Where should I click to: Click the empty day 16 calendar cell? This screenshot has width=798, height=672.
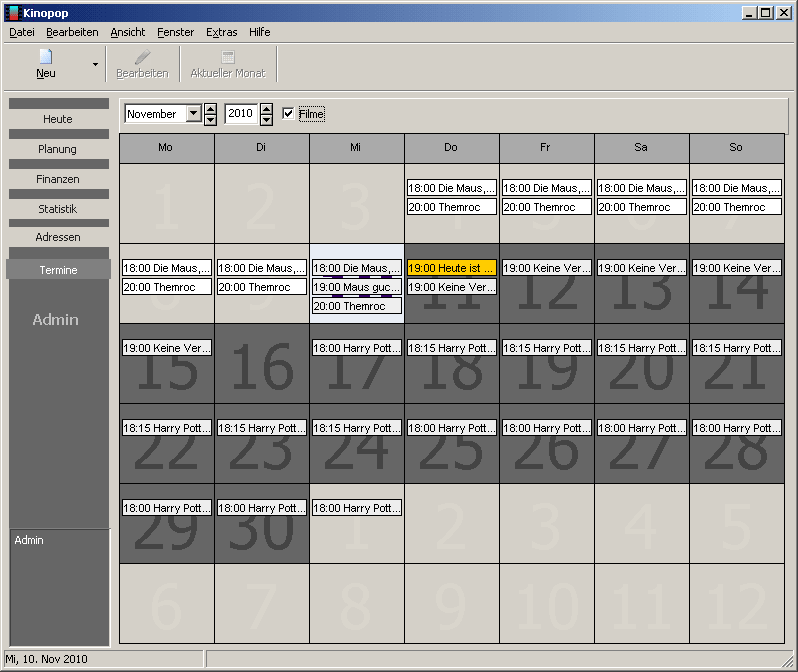261,375
